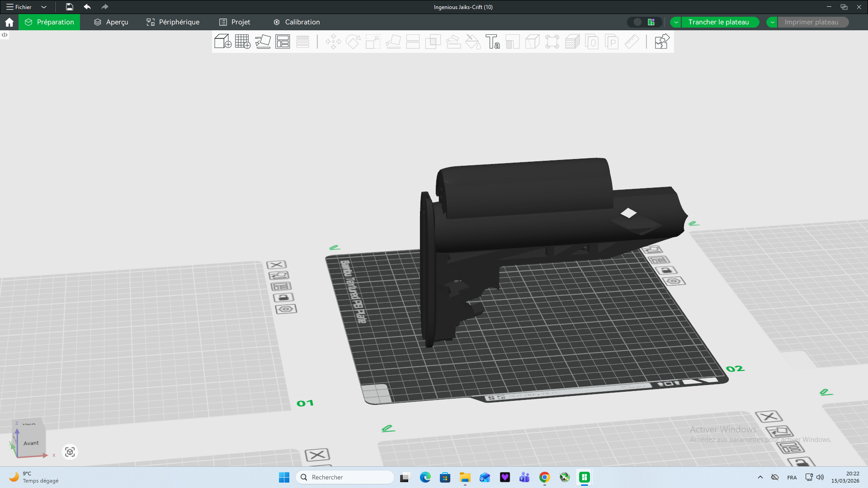The height and width of the screenshot is (488, 868).
Task: Open the Fichier menu
Action: coord(19,7)
